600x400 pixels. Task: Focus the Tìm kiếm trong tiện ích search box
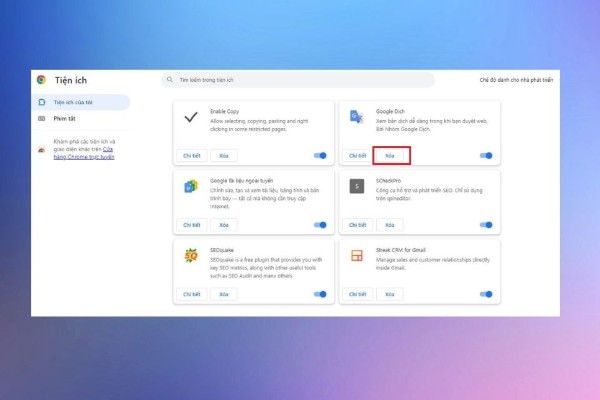(x=298, y=80)
